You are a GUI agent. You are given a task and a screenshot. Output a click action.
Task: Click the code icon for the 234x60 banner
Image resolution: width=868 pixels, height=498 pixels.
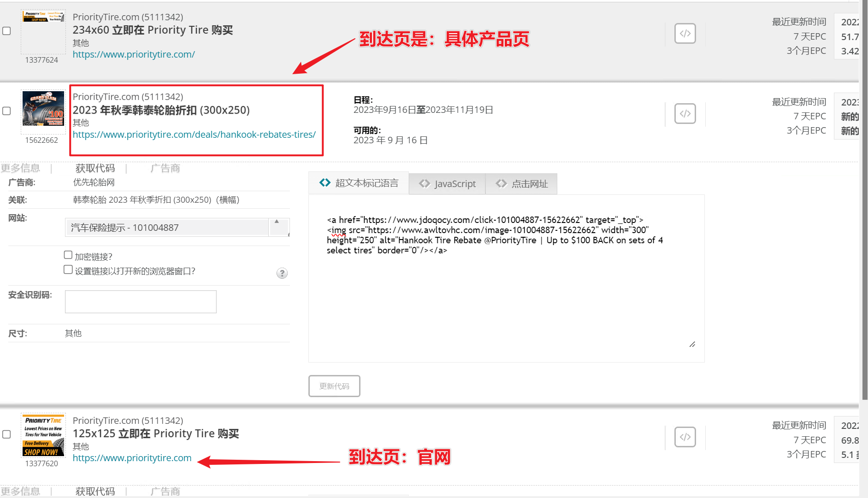click(685, 34)
